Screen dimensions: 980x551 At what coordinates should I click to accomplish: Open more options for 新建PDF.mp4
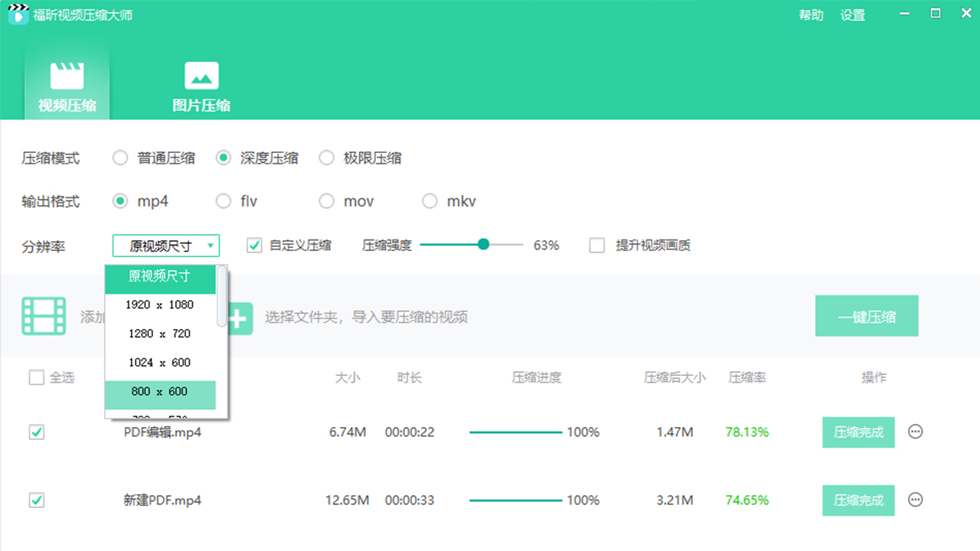(x=916, y=500)
